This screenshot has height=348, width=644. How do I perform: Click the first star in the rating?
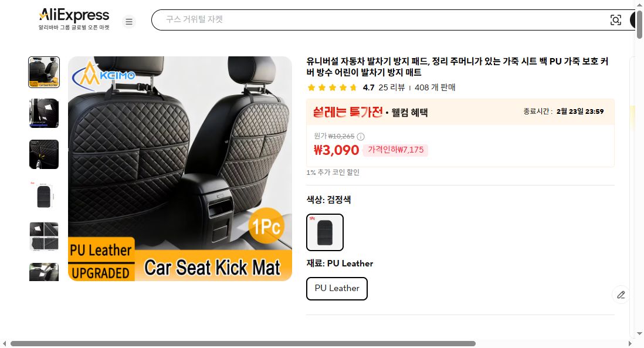[311, 87]
